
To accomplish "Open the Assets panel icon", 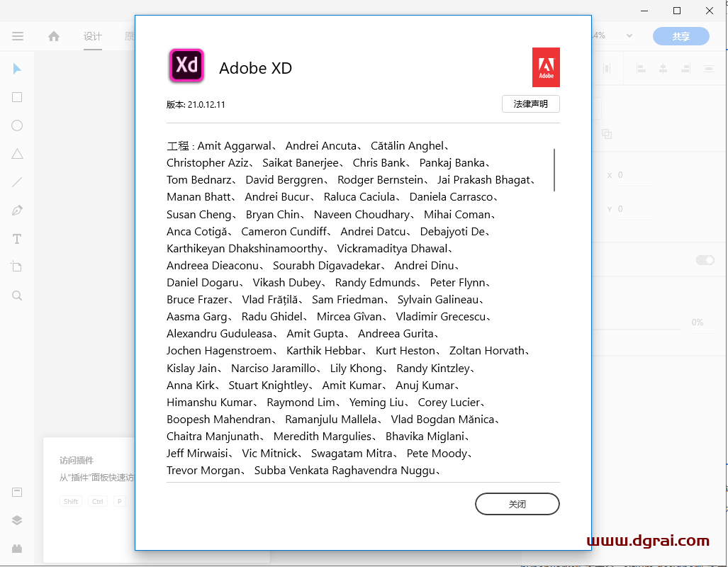I will click(17, 493).
